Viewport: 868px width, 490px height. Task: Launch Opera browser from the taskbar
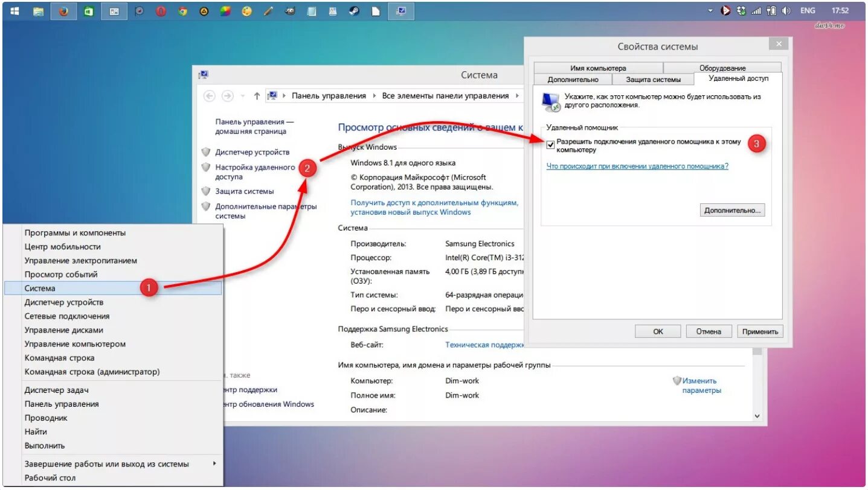point(161,11)
